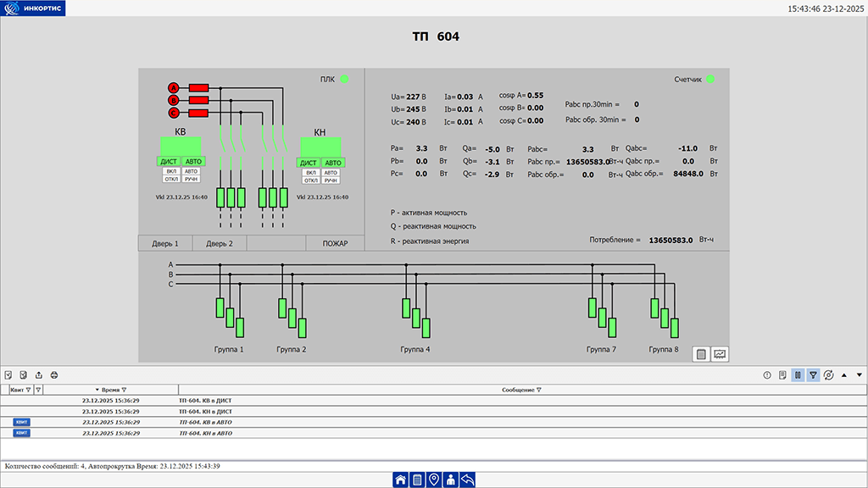The width and height of the screenshot is (868, 488).
Task: Open the Сообщение column filter dropdown
Action: pyautogui.click(x=539, y=390)
